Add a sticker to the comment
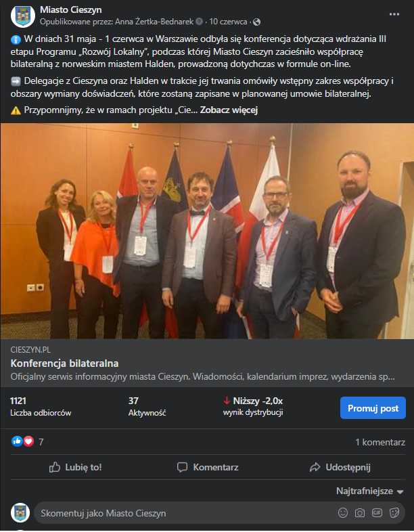The width and height of the screenshot is (414, 532). point(394,512)
